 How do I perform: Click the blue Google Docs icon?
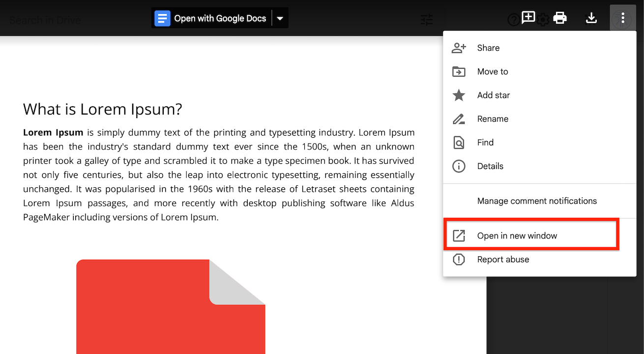(162, 19)
